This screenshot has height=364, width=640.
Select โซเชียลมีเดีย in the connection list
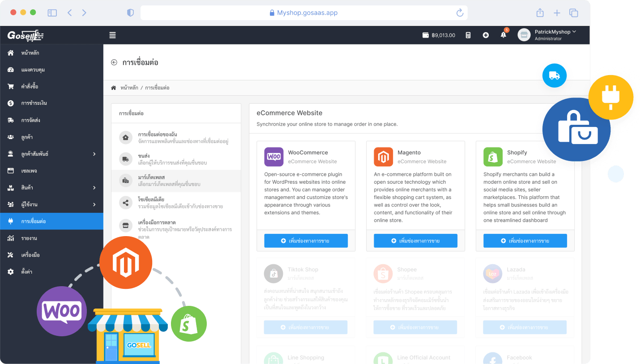pos(176,202)
